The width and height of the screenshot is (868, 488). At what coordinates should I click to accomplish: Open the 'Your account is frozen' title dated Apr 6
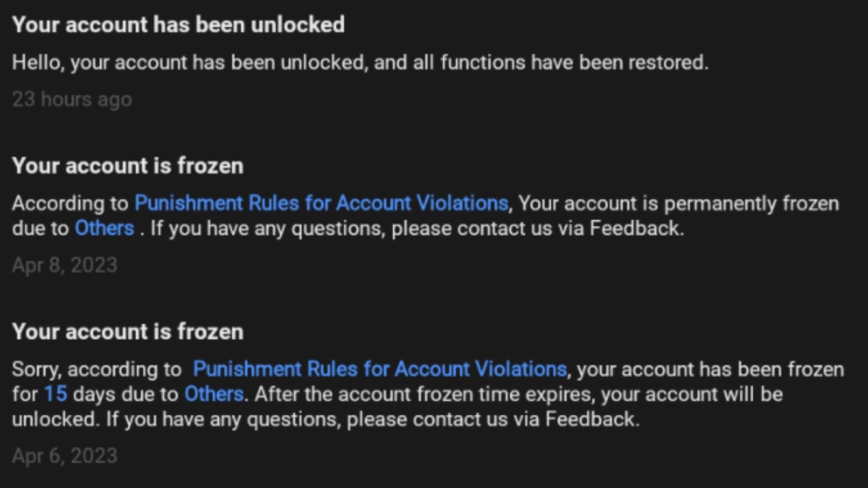pyautogui.click(x=127, y=332)
